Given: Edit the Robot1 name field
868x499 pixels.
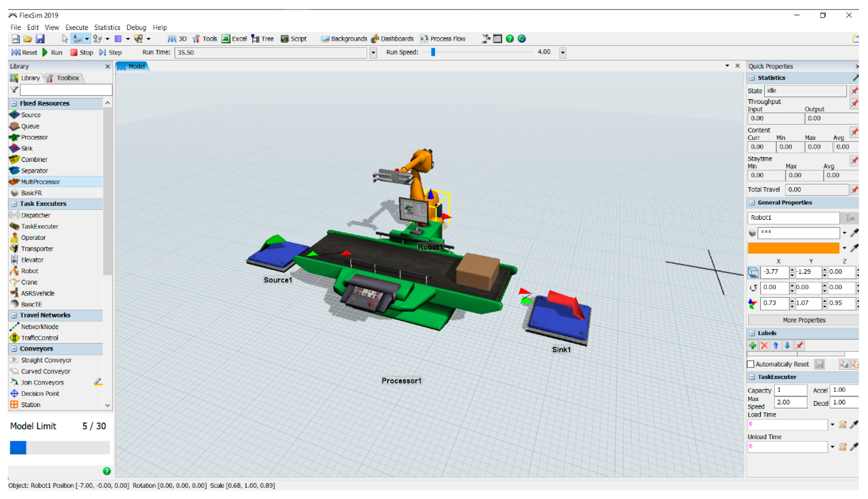Looking at the screenshot, I should pos(793,218).
